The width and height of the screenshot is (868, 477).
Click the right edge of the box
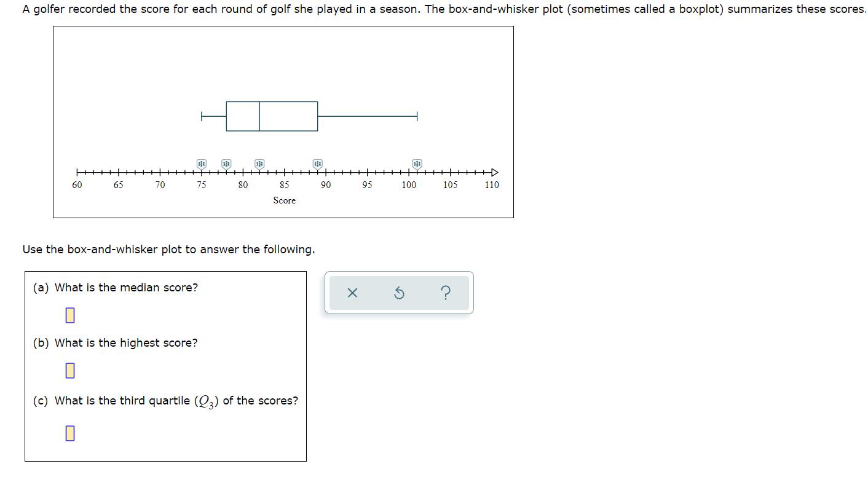coord(317,116)
